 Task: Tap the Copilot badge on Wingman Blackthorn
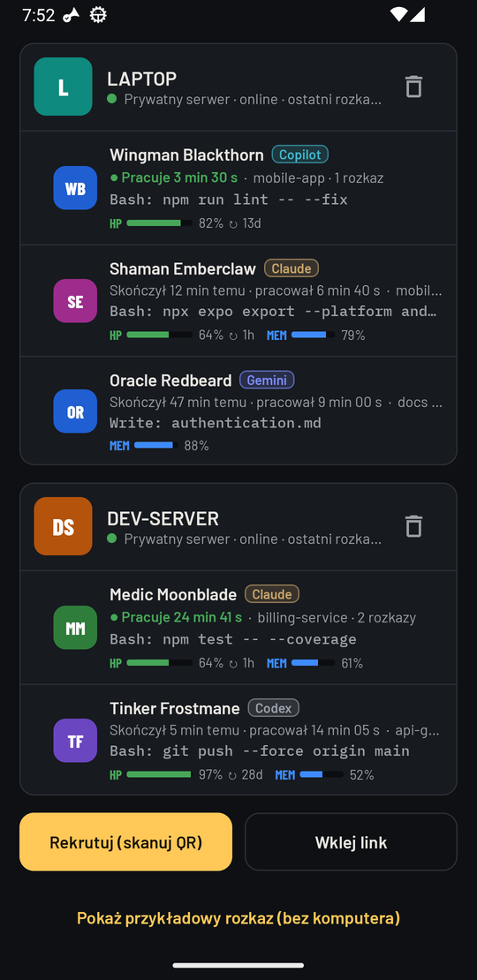click(300, 155)
